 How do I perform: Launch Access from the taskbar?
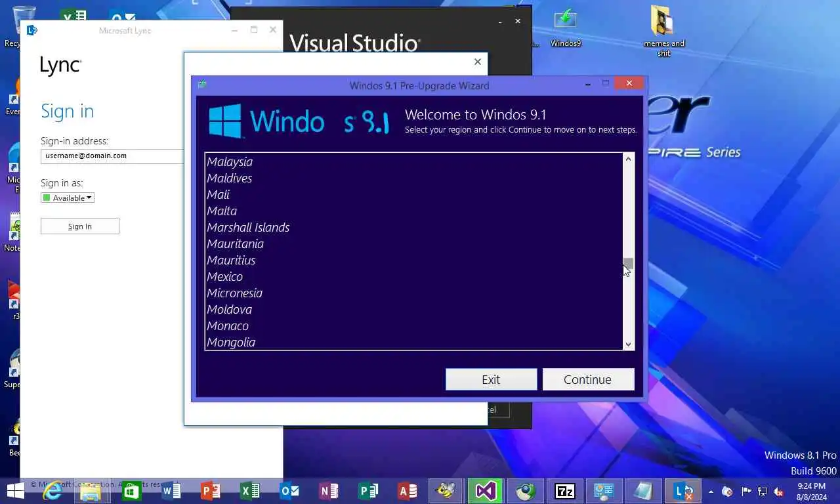click(x=408, y=490)
